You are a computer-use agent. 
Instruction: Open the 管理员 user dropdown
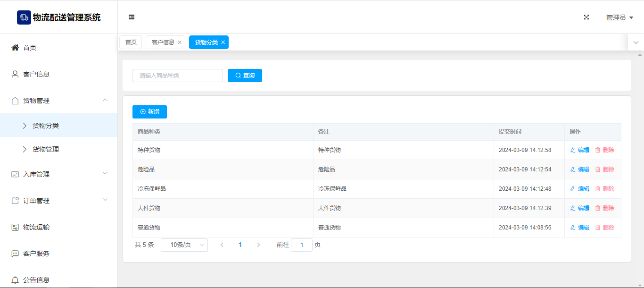coord(619,17)
